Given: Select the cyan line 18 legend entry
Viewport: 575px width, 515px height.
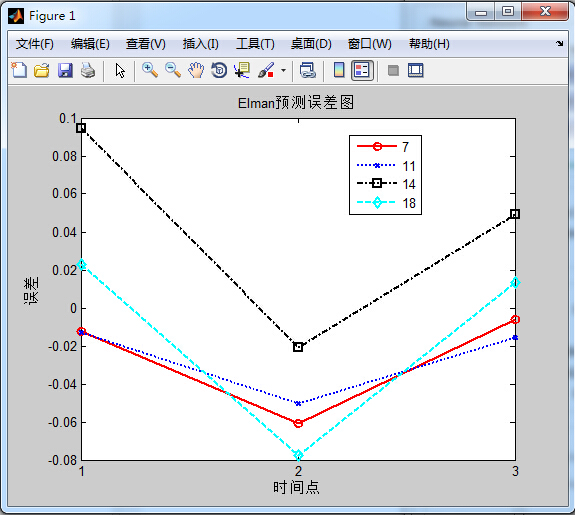Looking at the screenshot, I should tap(386, 202).
